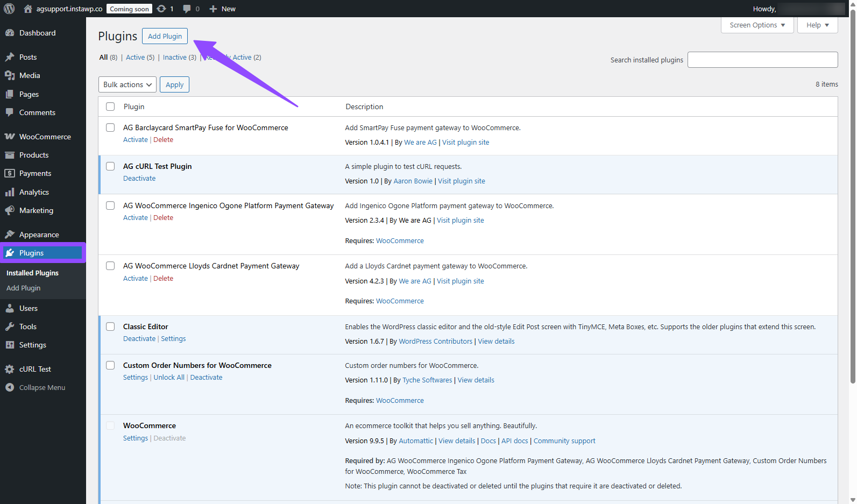Click the Products box icon
The height and width of the screenshot is (504, 857).
click(10, 155)
